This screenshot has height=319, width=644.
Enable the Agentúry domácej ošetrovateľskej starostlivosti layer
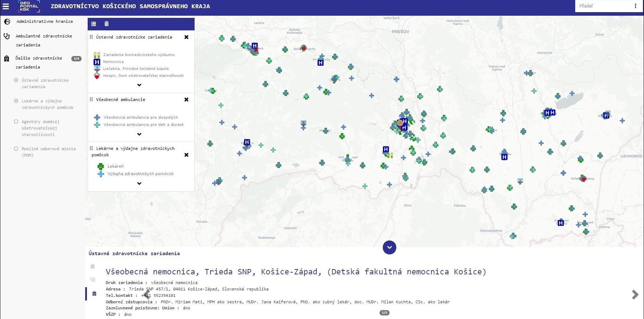(16, 122)
